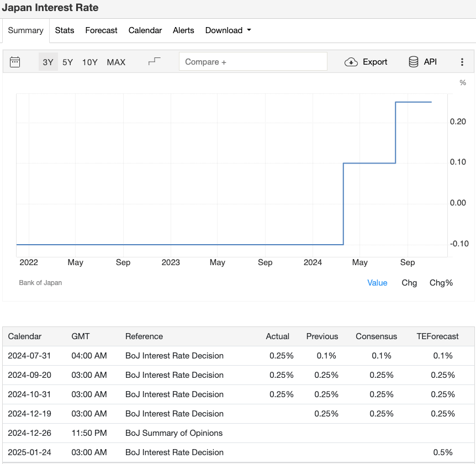The height and width of the screenshot is (464, 476).
Task: Select the 10Y time range
Action: 89,62
